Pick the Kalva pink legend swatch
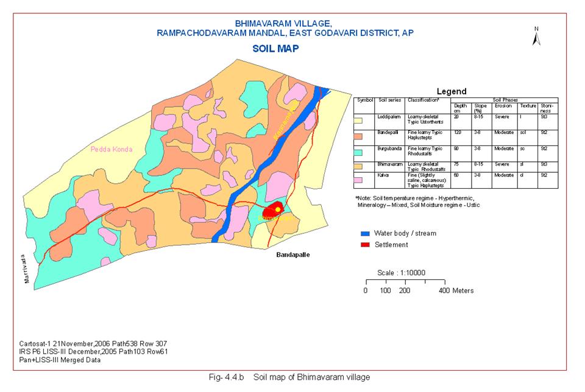 (x=358, y=180)
